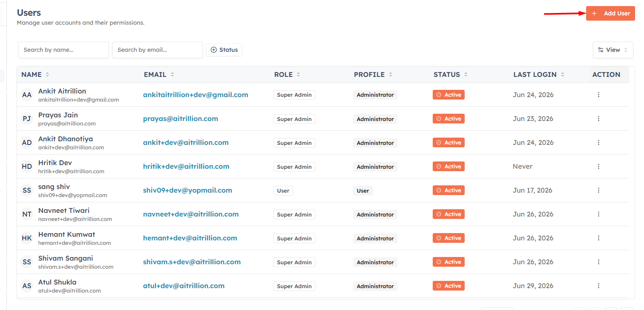This screenshot has width=644, height=310.
Task: Open the Status filter button
Action: point(224,50)
